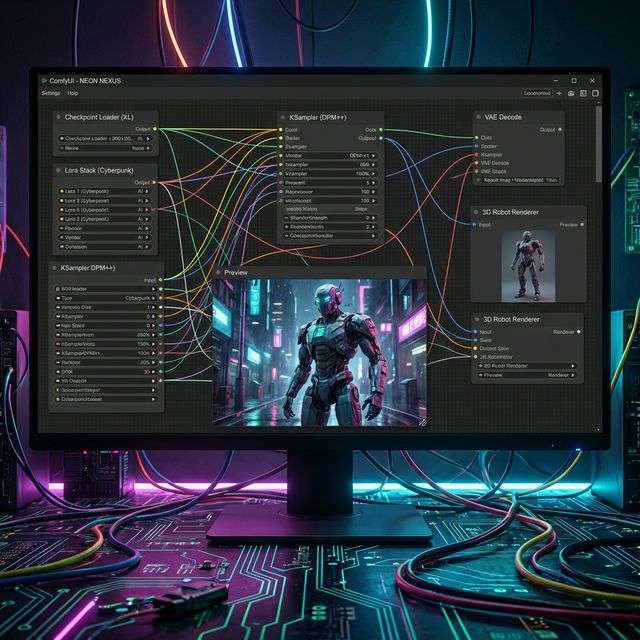Image resolution: width=640 pixels, height=640 pixels.
Task: Click the layout grid icon at the toolbar's far right
Action: 596,93
